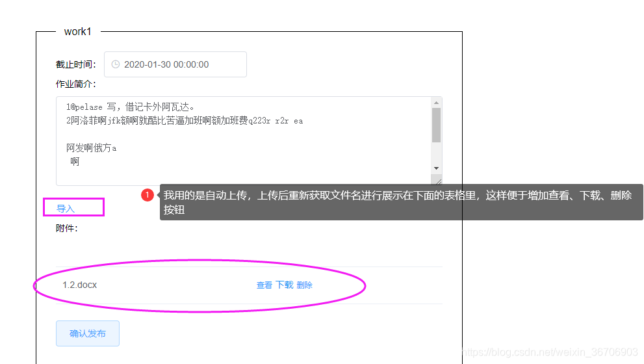This screenshot has width=644, height=364.
Task: Click the textarea scrollbar down arrow
Action: [x=436, y=168]
